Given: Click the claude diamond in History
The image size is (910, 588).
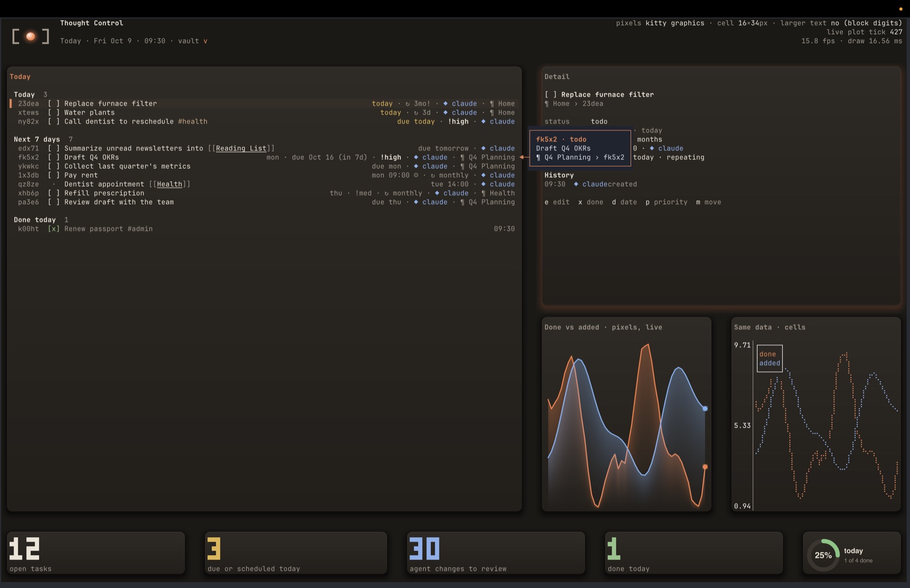Looking at the screenshot, I should click(x=576, y=184).
